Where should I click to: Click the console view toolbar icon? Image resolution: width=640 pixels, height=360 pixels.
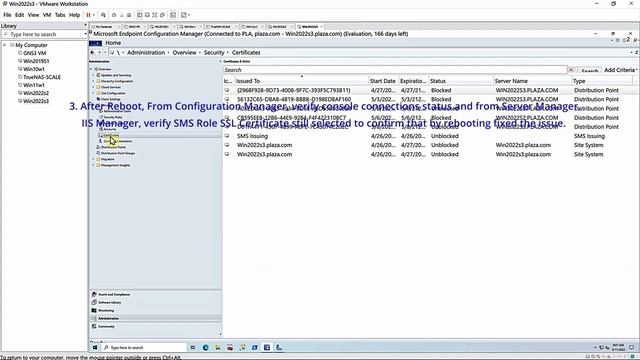[173, 15]
